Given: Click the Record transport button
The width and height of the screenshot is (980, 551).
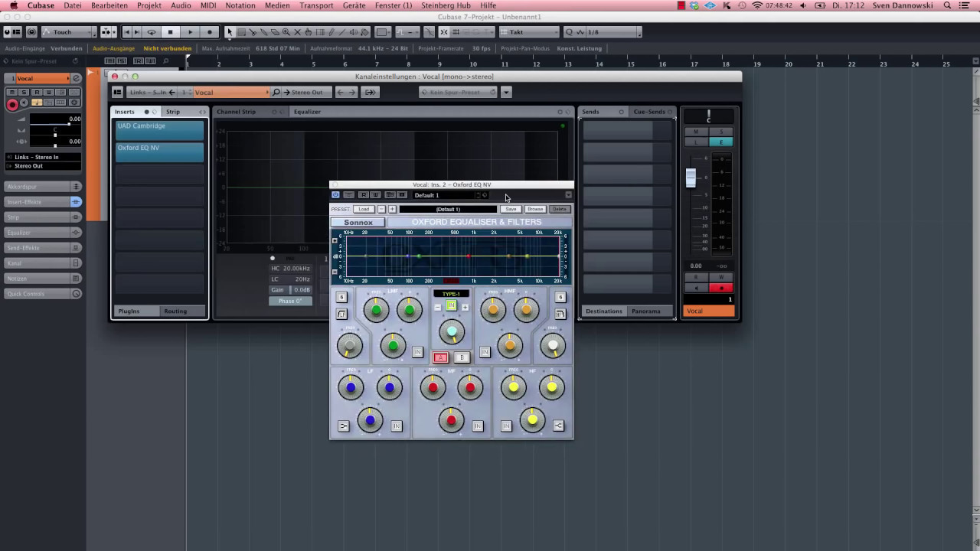Looking at the screenshot, I should (210, 32).
